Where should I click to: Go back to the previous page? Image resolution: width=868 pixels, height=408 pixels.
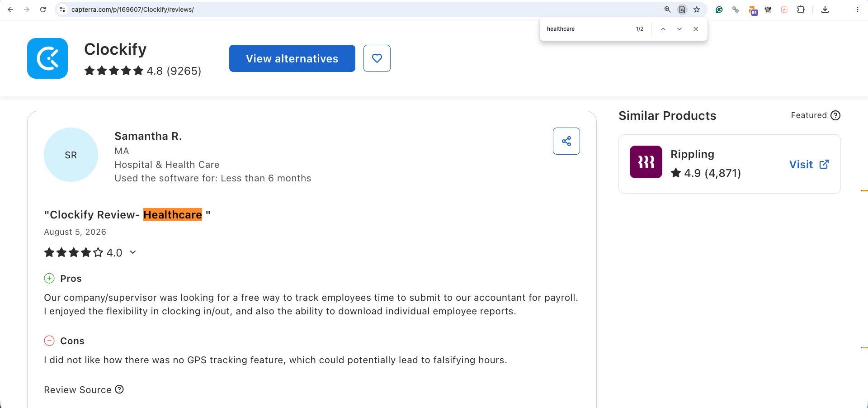pyautogui.click(x=10, y=9)
